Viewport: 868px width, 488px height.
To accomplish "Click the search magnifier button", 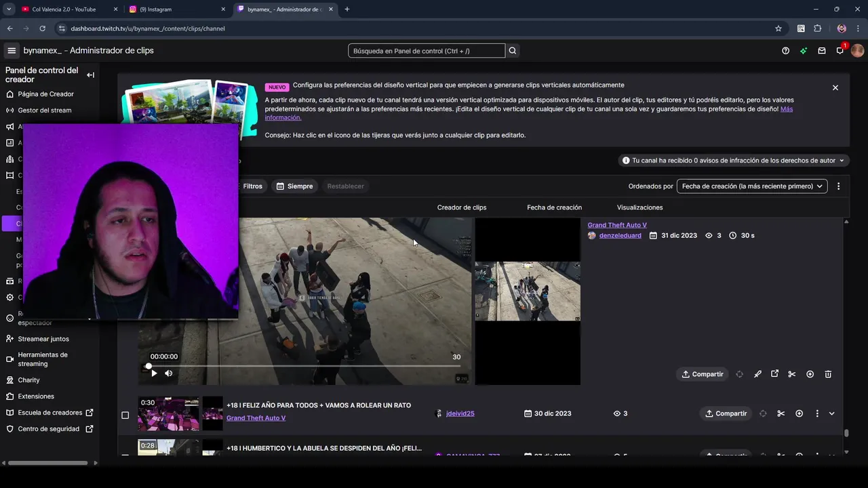I will (513, 51).
